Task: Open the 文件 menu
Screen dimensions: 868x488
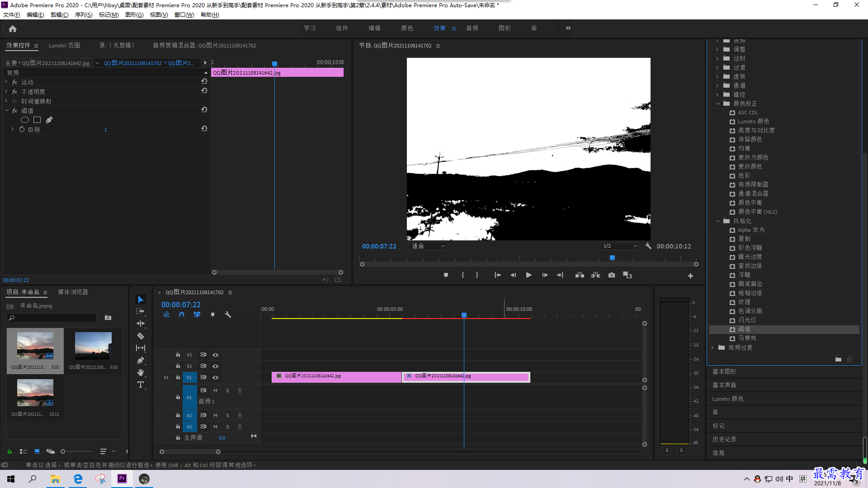Action: pos(12,15)
